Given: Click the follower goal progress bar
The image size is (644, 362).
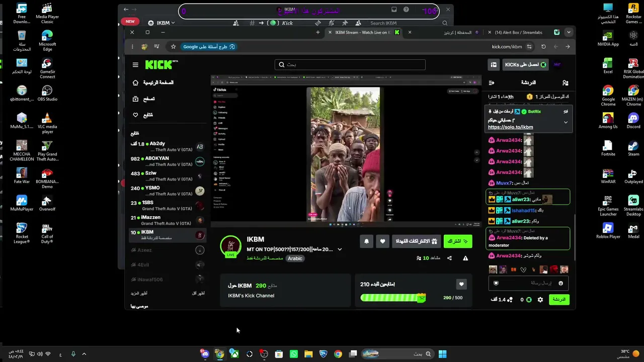Looking at the screenshot, I should [393, 298].
